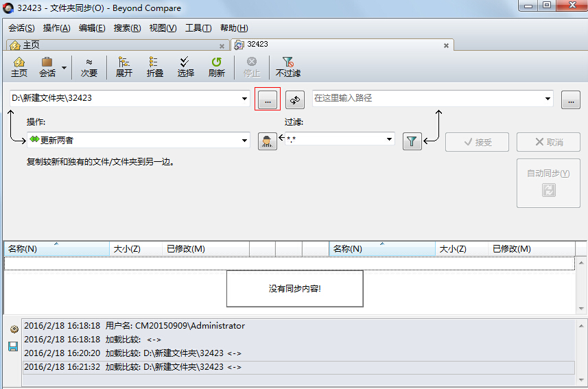This screenshot has width=588, height=389.
Task: Click the funnel filters icon button
Action: pyautogui.click(x=412, y=141)
